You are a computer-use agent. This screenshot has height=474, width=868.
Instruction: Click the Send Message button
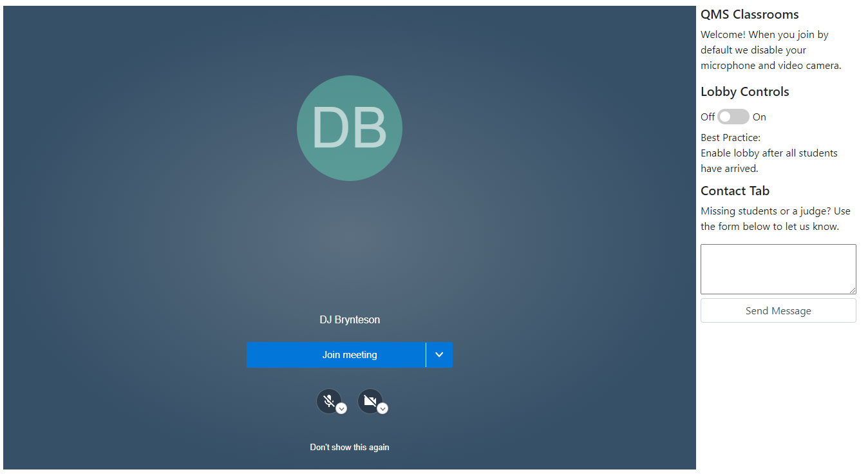pos(778,310)
